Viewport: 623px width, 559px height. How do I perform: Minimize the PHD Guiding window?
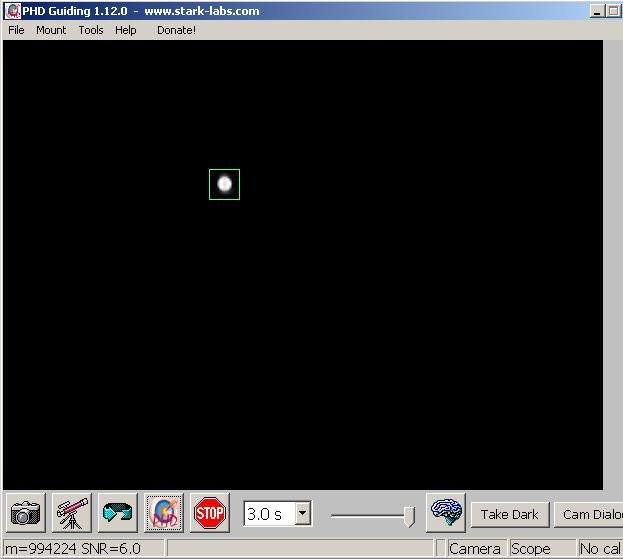(597, 11)
